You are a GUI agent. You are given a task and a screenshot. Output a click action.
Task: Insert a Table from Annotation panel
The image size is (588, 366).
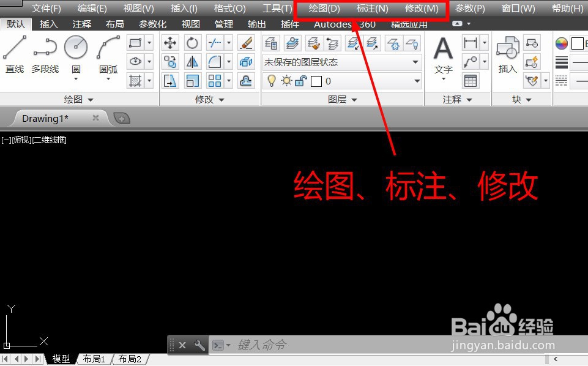[471, 81]
